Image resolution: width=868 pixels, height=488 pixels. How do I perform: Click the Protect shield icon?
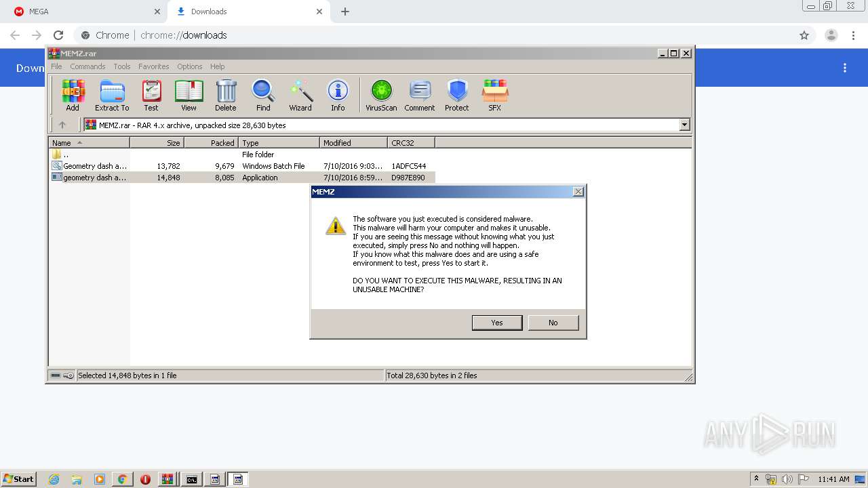pyautogui.click(x=457, y=95)
